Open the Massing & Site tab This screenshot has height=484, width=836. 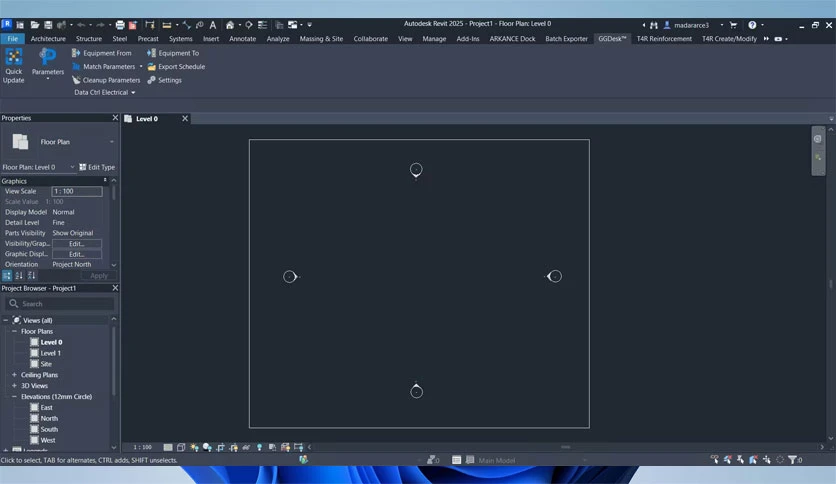click(321, 38)
